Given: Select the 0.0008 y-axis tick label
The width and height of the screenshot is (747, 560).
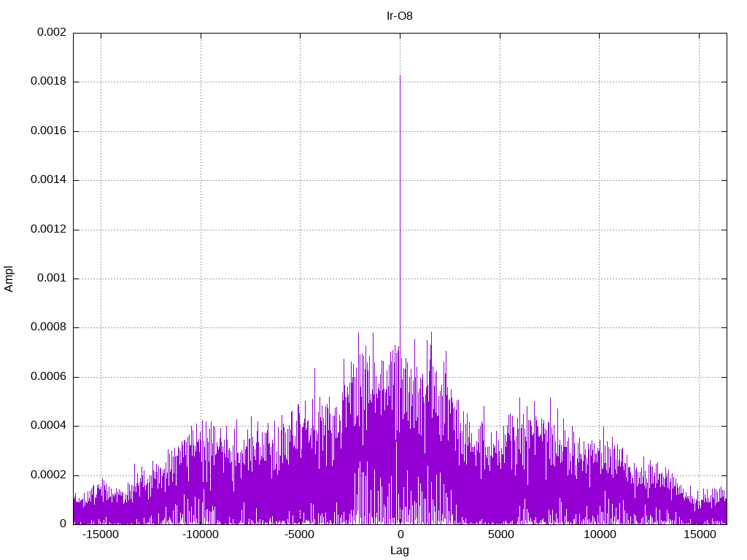Looking at the screenshot, I should (x=48, y=327).
